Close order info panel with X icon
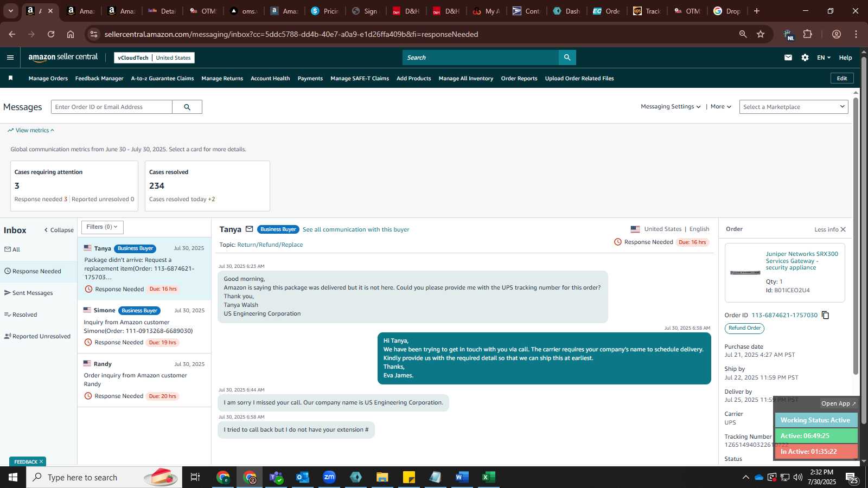Viewport: 868px width, 488px height. point(843,229)
